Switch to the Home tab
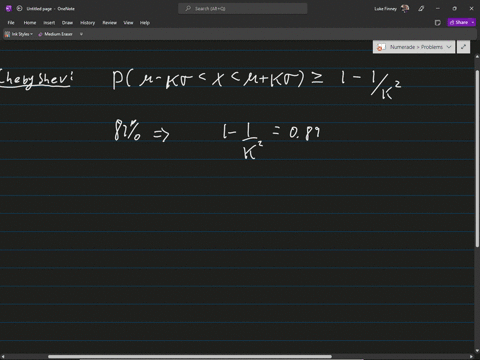The image size is (480, 360). pyautogui.click(x=30, y=23)
